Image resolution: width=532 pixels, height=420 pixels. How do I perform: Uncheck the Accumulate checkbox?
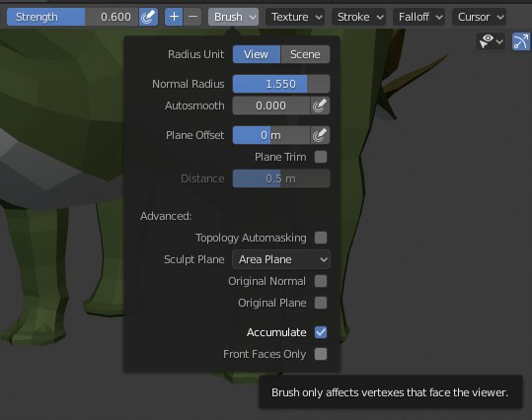pos(321,332)
